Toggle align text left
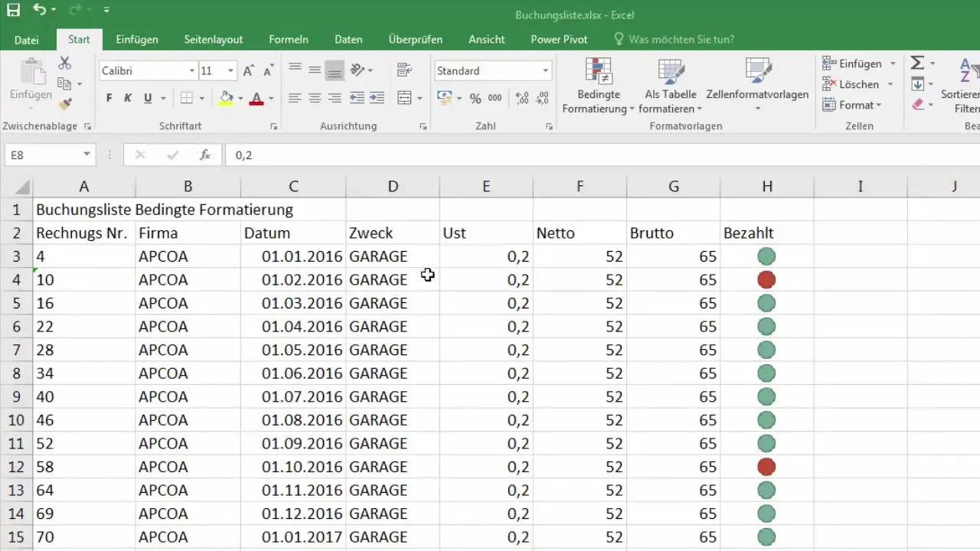 pos(295,98)
